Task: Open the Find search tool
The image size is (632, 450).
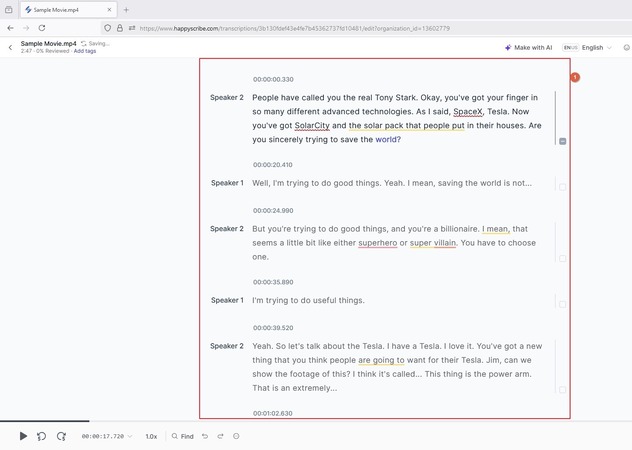Action: tap(183, 436)
